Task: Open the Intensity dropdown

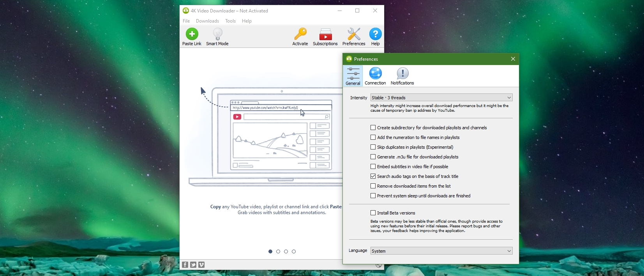Action: (x=441, y=98)
